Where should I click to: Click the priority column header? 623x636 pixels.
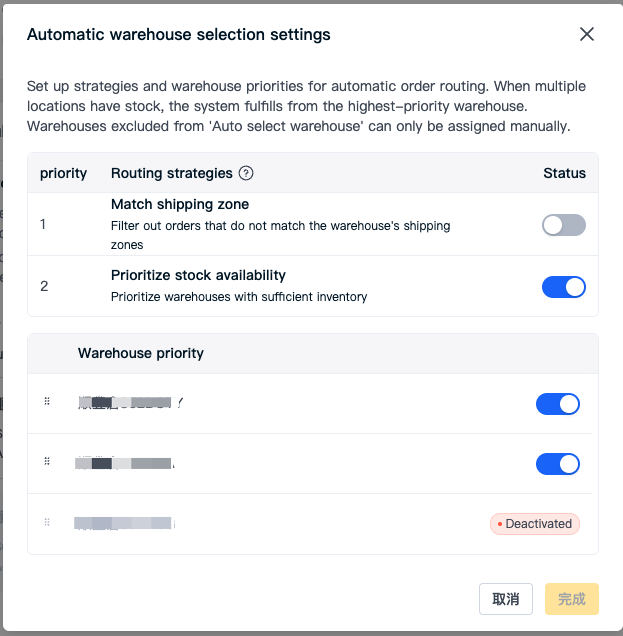pyautogui.click(x=63, y=173)
